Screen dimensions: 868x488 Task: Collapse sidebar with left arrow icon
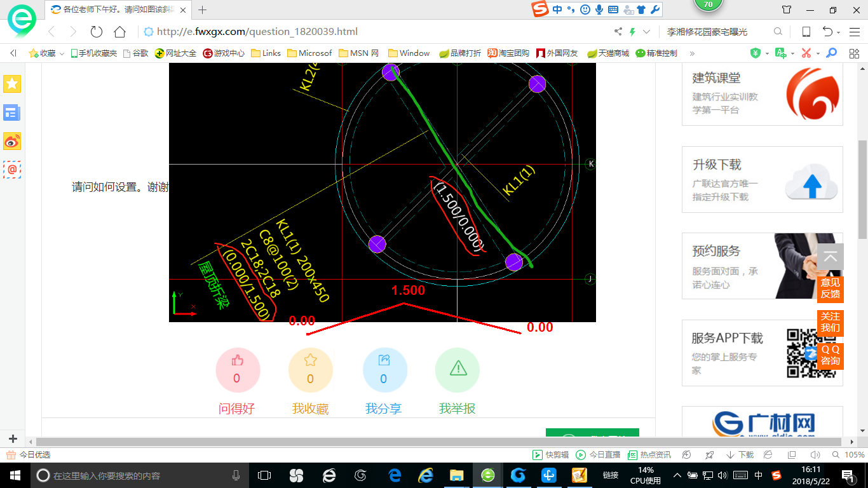(x=13, y=53)
